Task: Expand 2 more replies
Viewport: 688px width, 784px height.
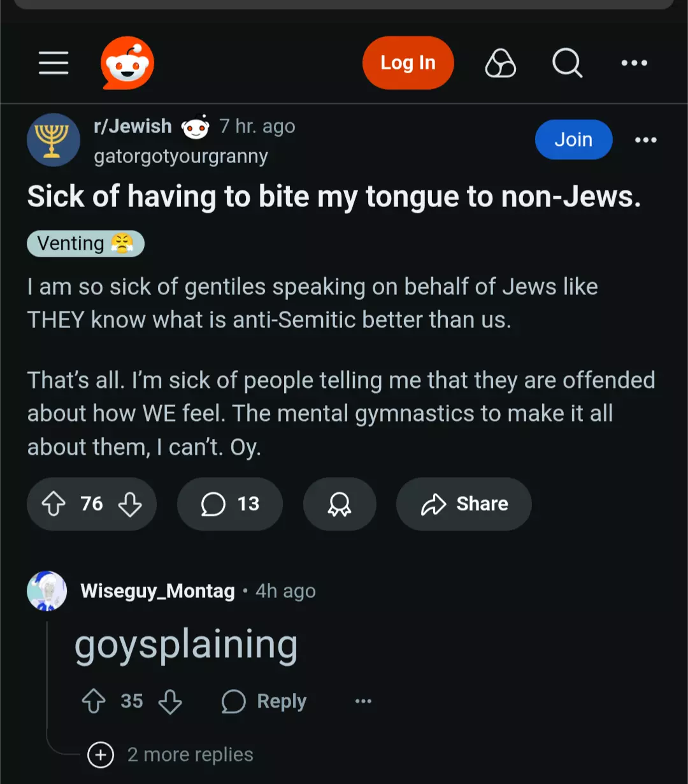Action: [171, 755]
